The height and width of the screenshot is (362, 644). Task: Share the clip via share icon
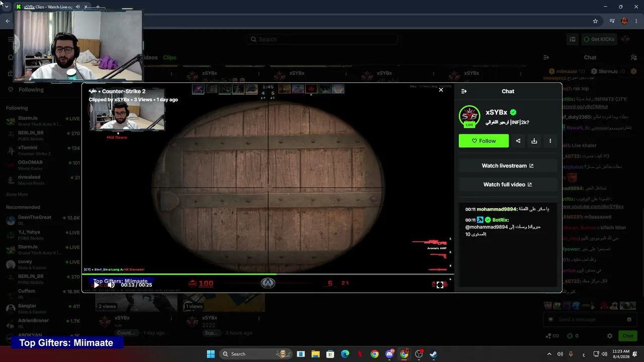[518, 141]
